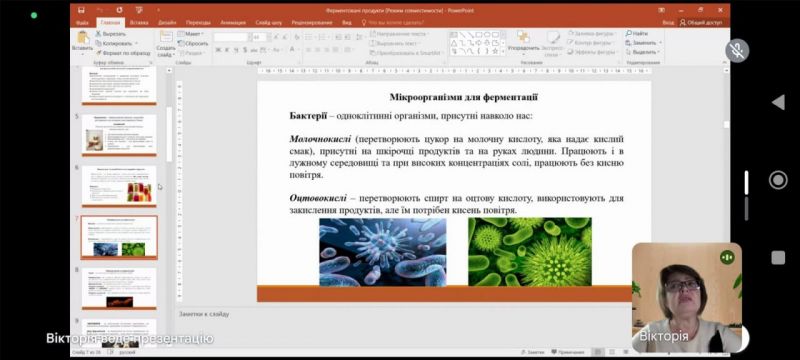Image resolution: width=800 pixels, height=360 pixels.
Task: Click the "Что вы хотите сделать?" search box
Action: point(393,23)
